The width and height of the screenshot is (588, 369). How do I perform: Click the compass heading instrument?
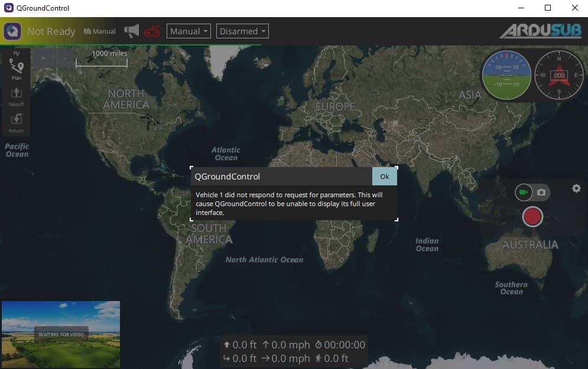click(x=559, y=76)
